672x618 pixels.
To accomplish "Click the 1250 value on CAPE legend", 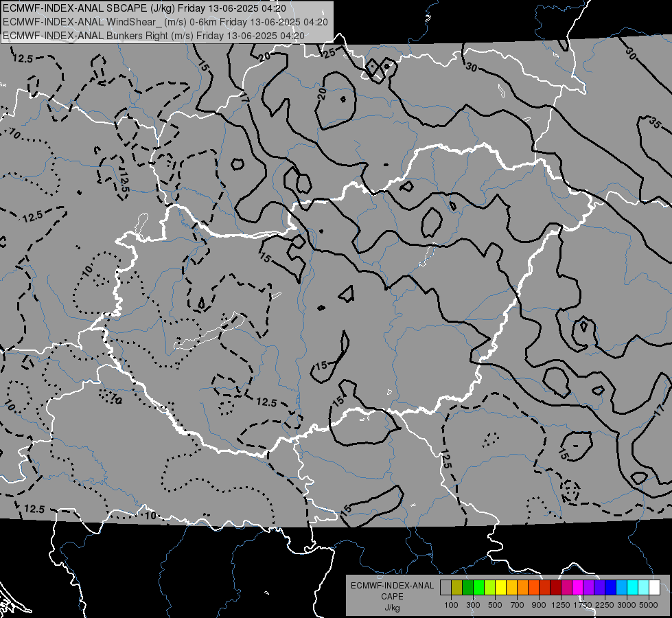I will [561, 605].
